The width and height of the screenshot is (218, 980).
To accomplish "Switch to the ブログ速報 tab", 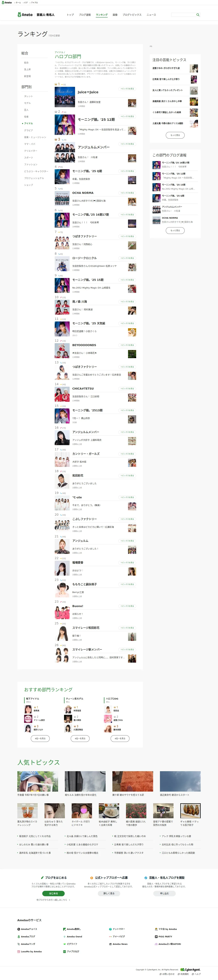I will [x=85, y=15].
